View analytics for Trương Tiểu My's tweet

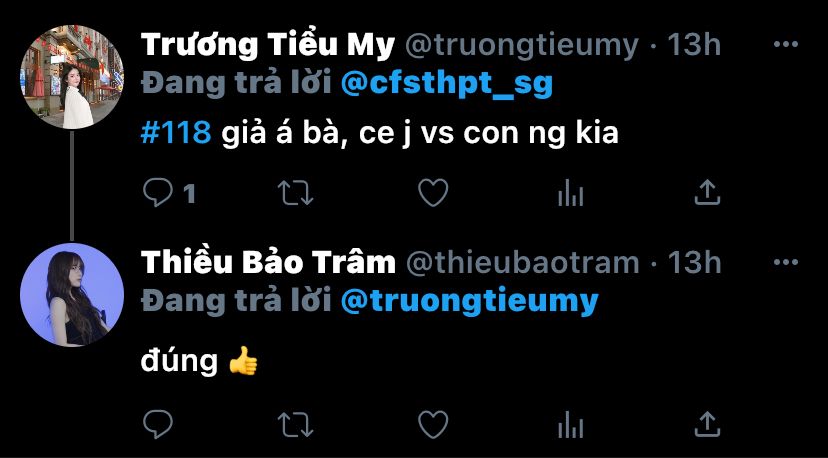coord(570,193)
